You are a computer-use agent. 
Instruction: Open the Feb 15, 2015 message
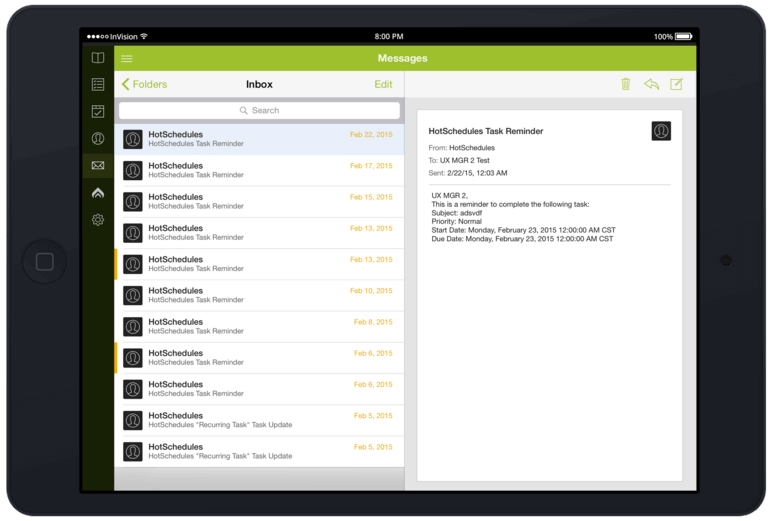pos(259,201)
